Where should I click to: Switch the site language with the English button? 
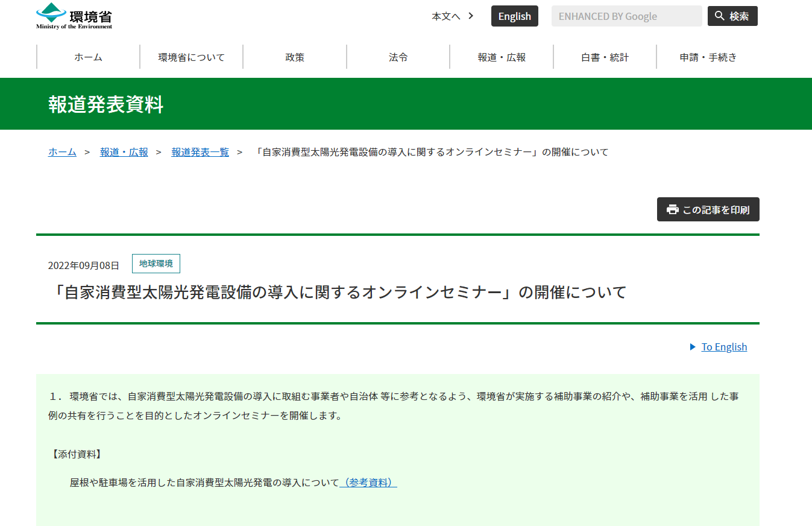tap(514, 16)
